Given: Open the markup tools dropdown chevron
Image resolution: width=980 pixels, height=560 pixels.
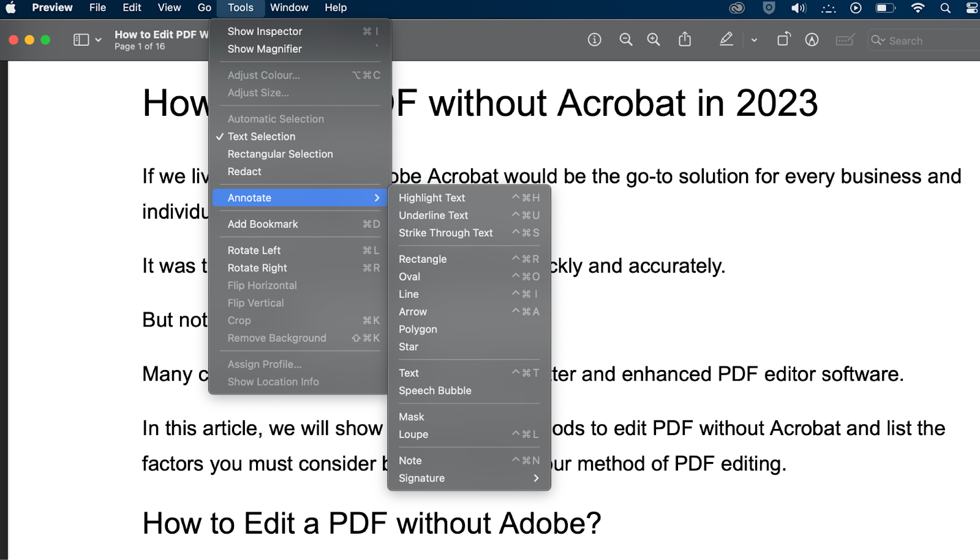Looking at the screenshot, I should (x=753, y=39).
